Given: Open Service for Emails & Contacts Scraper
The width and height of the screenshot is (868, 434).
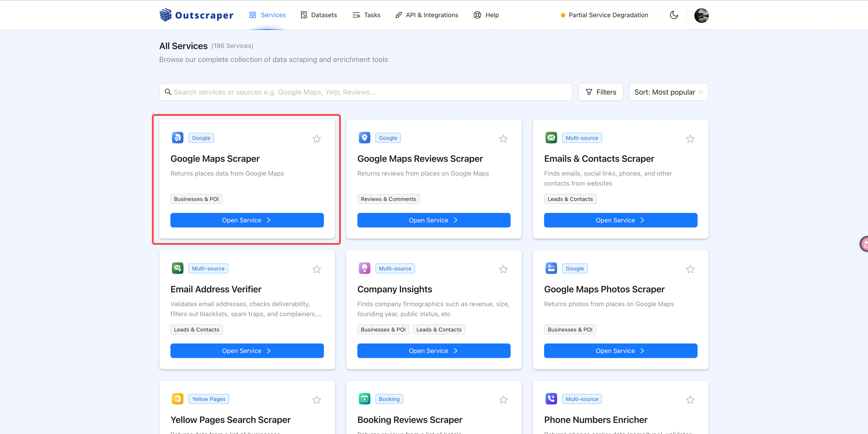Looking at the screenshot, I should click(x=621, y=220).
